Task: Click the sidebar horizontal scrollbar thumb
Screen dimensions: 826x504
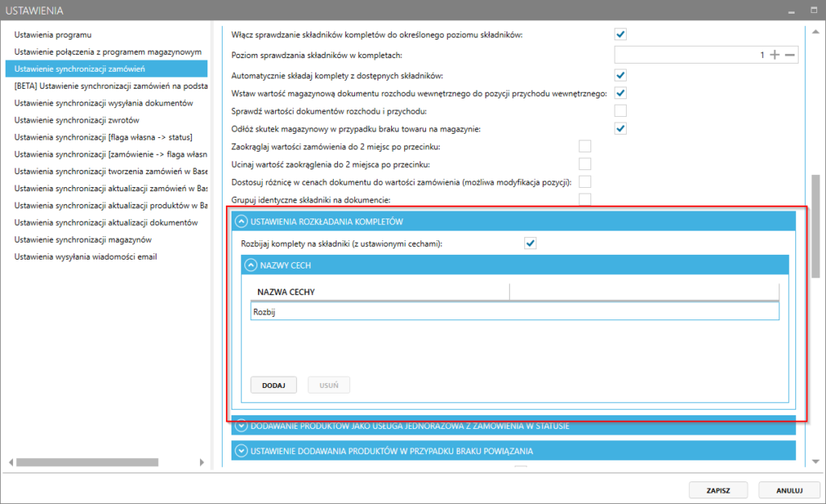Action: pos(87,462)
